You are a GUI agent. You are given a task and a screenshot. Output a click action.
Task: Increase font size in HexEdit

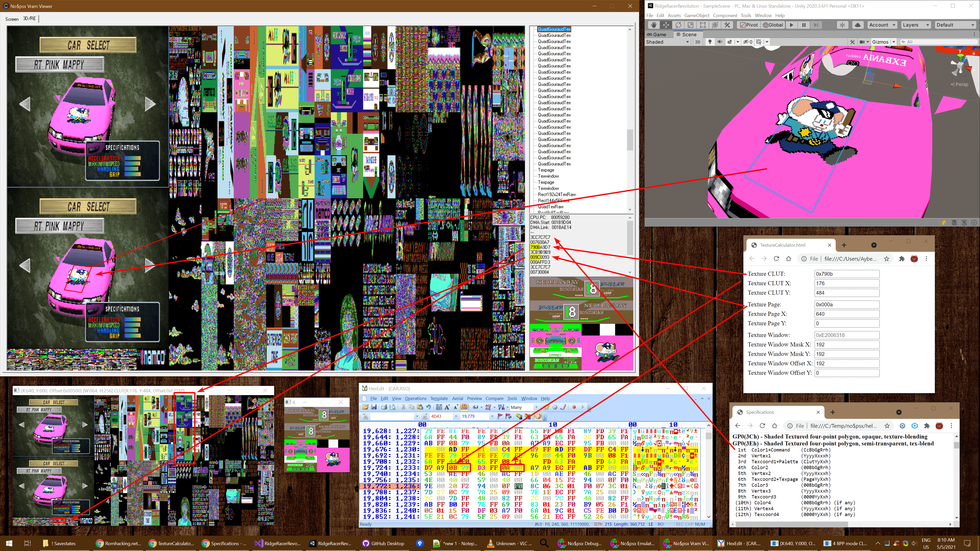pos(447,407)
